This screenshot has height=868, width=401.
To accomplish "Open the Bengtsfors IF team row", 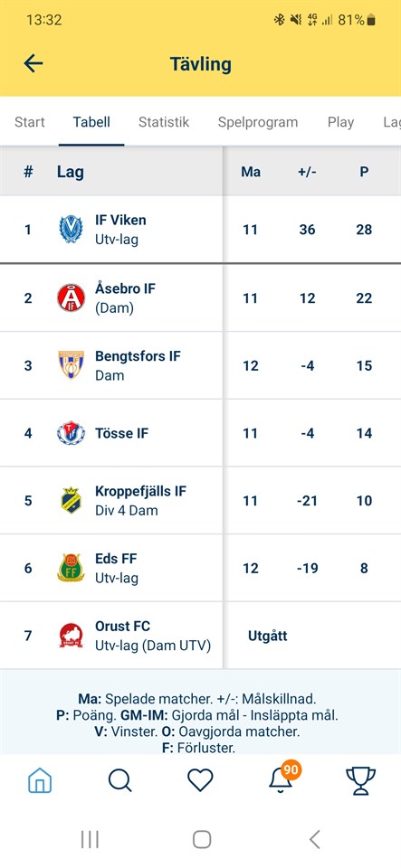I will pos(201,365).
